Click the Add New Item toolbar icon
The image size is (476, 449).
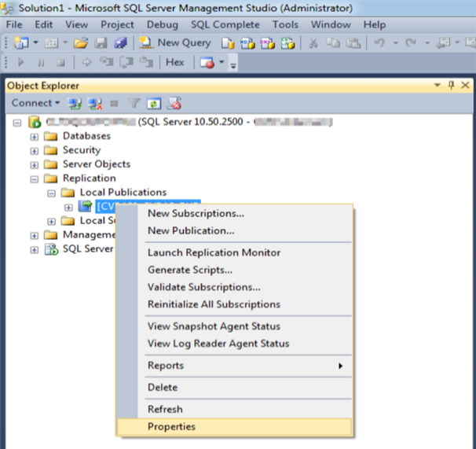coord(51,43)
